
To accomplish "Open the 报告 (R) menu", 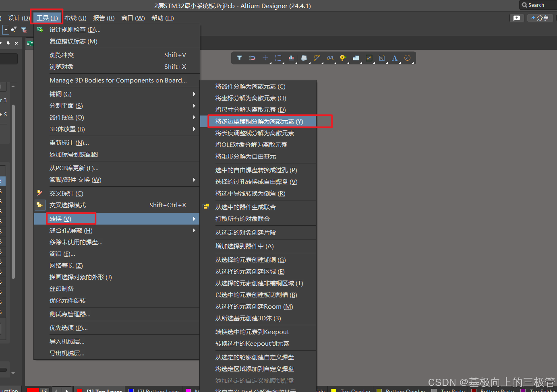I will click(x=104, y=18).
